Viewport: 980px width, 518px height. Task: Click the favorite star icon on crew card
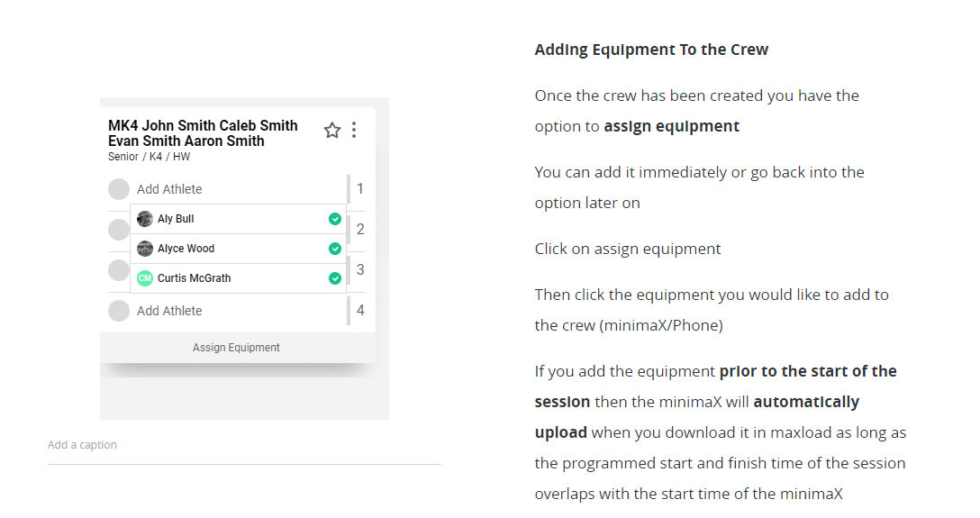[331, 130]
